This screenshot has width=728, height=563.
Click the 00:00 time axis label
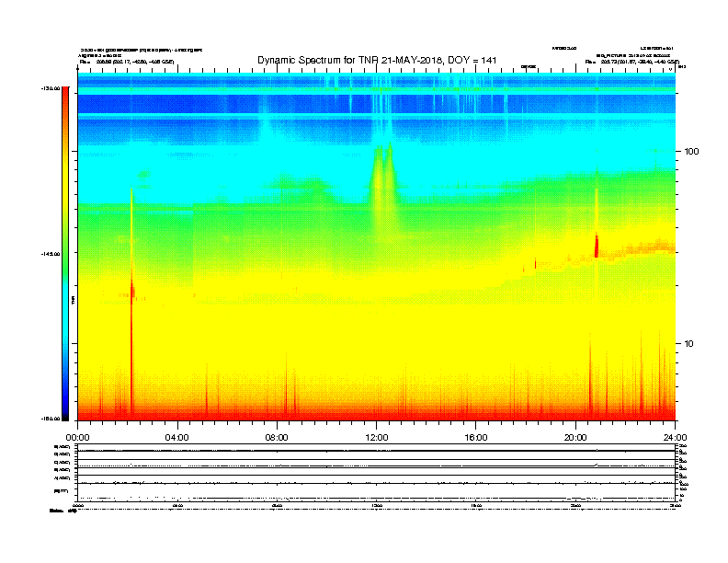pos(77,438)
